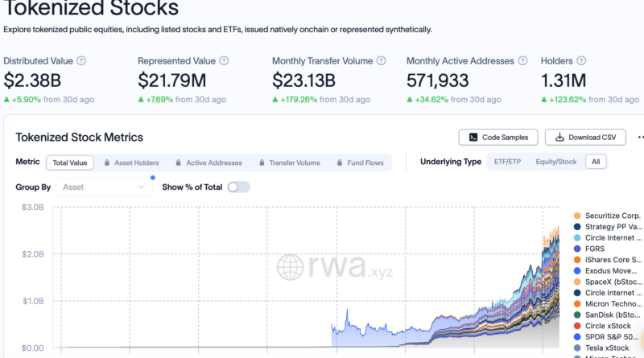Click the Securitize Corp. legend color dot
The height and width of the screenshot is (358, 644).
pos(577,216)
